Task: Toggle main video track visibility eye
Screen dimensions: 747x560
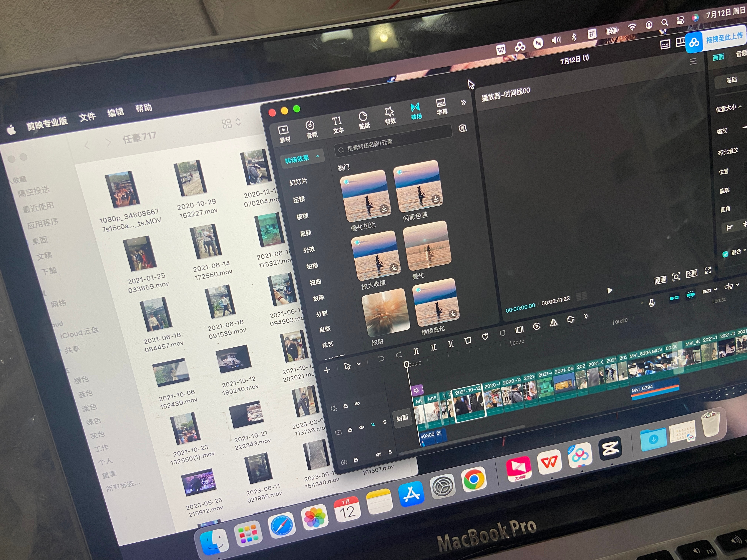Action: 361,427
